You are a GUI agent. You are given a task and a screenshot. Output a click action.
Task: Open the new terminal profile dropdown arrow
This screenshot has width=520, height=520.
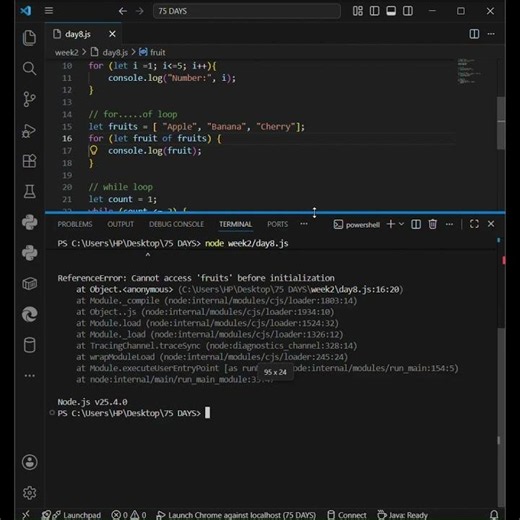[401, 224]
